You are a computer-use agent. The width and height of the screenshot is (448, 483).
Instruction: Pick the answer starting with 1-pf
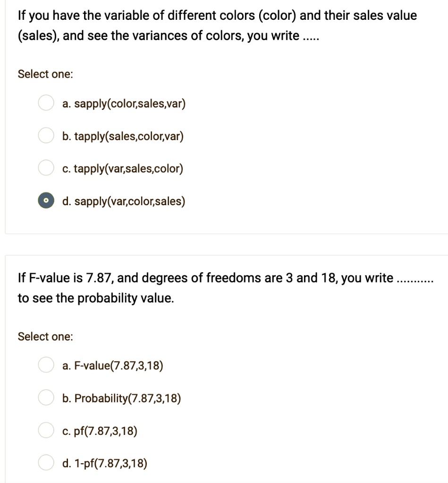[x=46, y=463]
